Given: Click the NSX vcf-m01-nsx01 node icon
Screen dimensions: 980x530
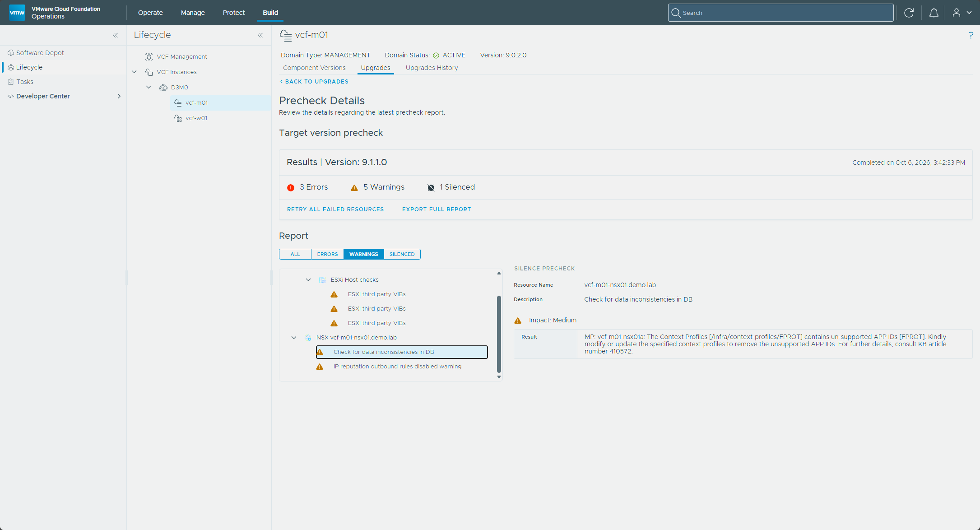Looking at the screenshot, I should click(x=308, y=338).
